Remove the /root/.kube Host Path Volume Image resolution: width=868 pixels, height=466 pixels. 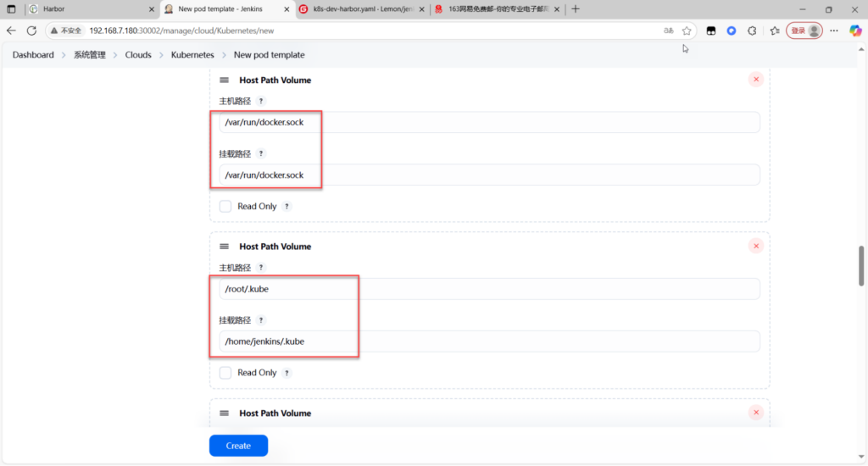point(755,247)
